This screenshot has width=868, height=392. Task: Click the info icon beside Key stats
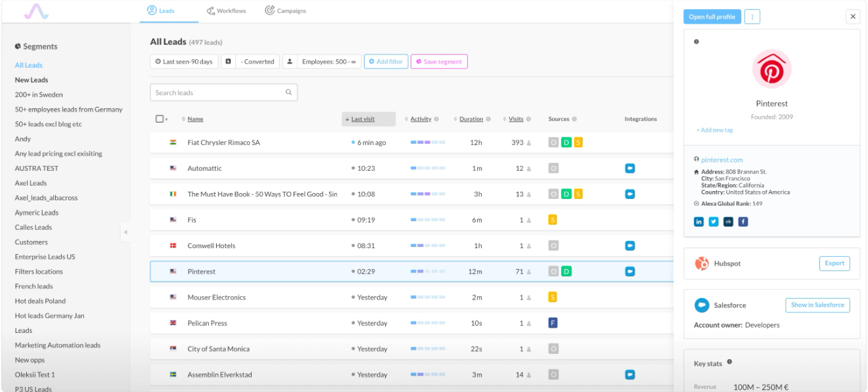pos(729,362)
